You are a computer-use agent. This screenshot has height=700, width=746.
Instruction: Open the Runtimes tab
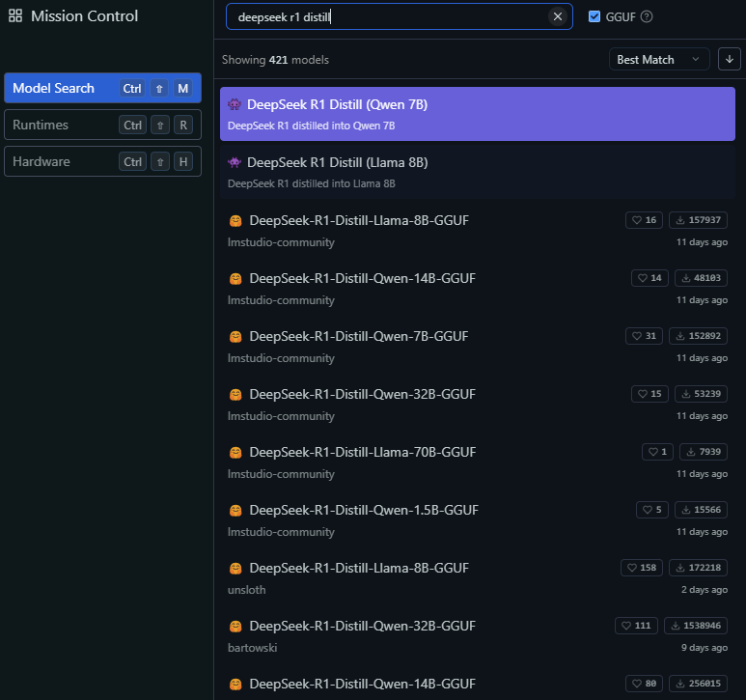[102, 125]
